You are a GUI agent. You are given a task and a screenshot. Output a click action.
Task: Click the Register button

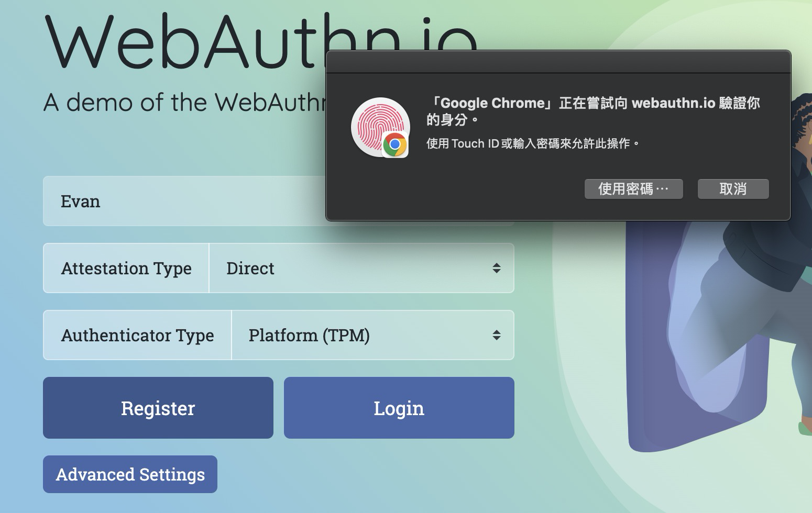[x=158, y=408]
